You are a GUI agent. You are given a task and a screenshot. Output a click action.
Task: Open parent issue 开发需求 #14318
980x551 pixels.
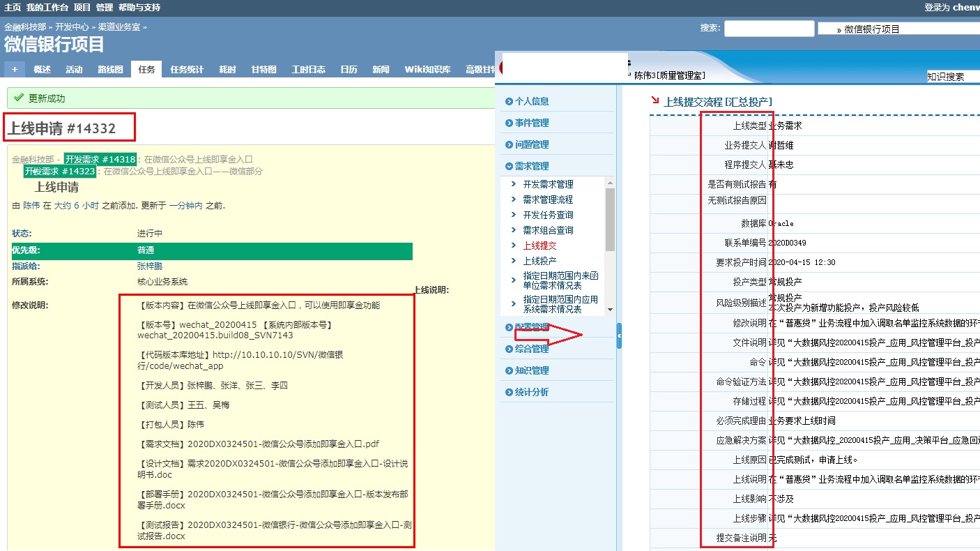pos(100,159)
